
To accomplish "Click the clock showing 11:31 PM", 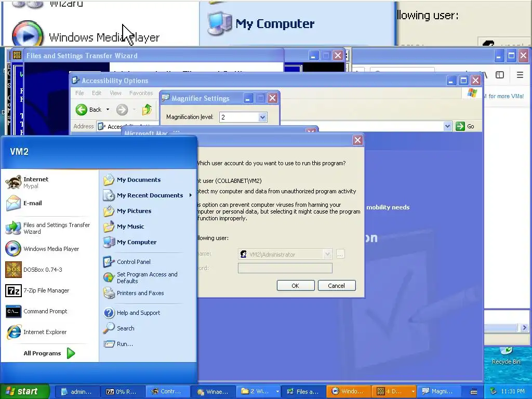I will [x=513, y=392].
